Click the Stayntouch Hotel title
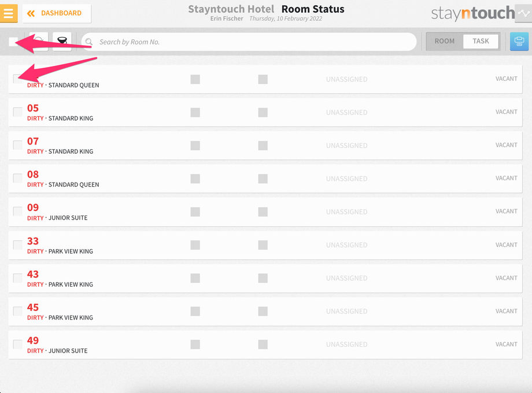Screen dimensions: 532x393 (231, 9)
